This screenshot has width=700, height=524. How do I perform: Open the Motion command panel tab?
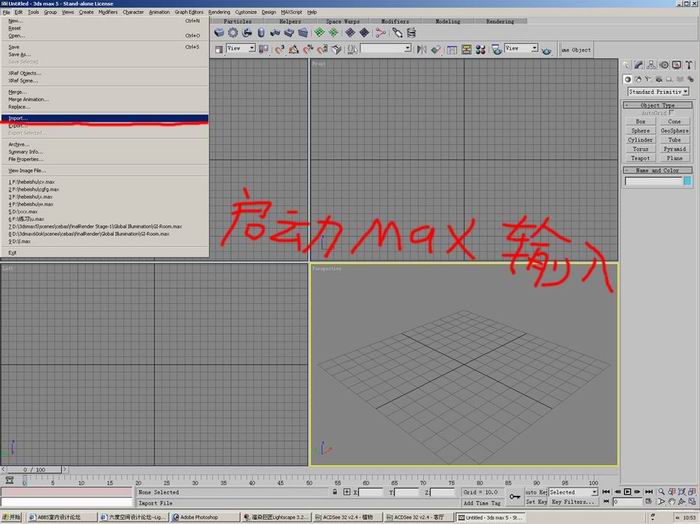tap(664, 65)
